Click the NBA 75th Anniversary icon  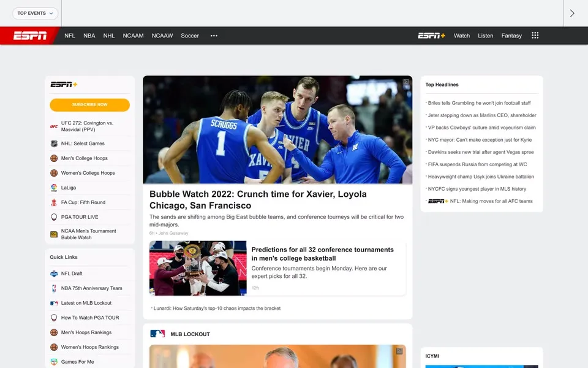coord(54,288)
